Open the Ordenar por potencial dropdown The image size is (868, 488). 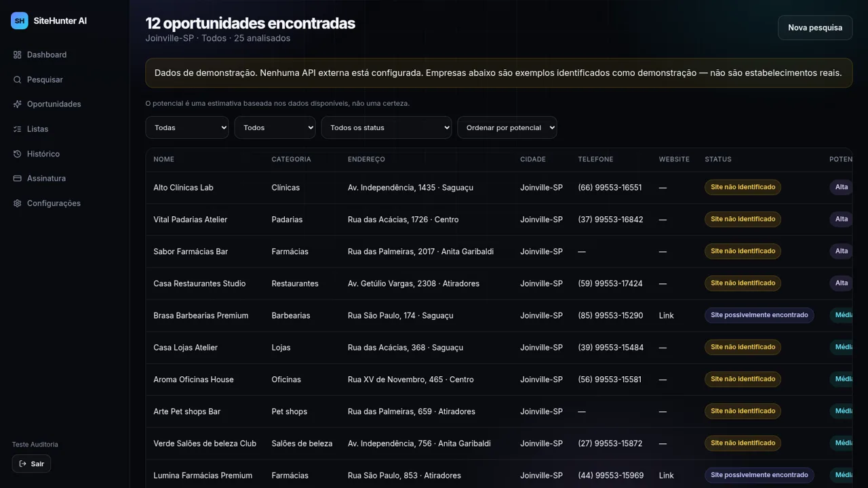pos(507,127)
